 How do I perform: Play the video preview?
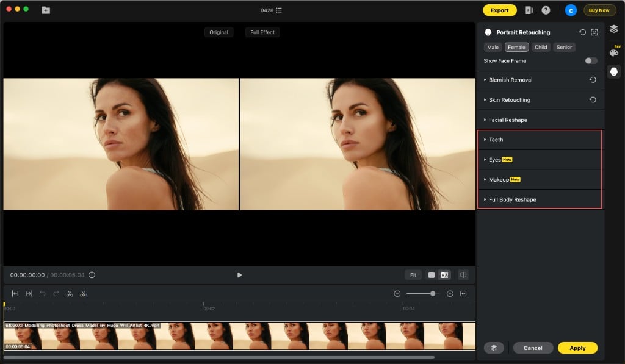point(239,275)
